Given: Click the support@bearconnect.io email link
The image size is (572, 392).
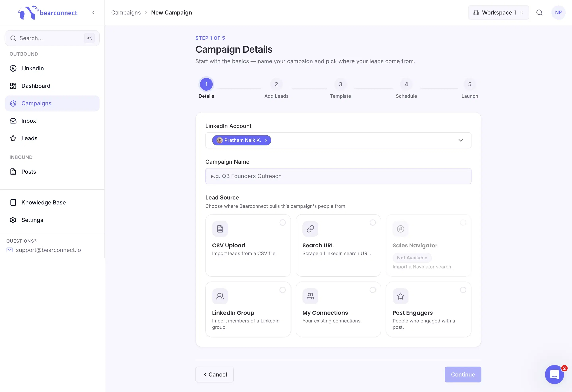Looking at the screenshot, I should 48,250.
